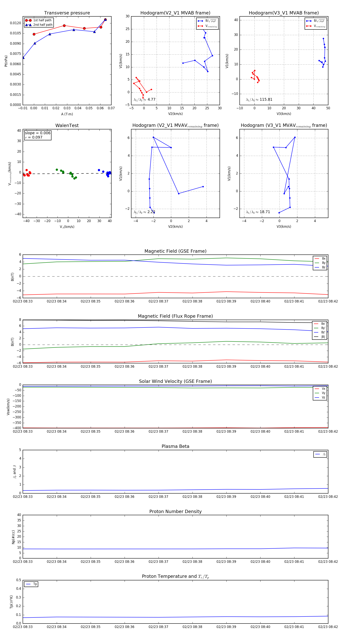Click the "Plasma Beta" plot title

pos(175,447)
